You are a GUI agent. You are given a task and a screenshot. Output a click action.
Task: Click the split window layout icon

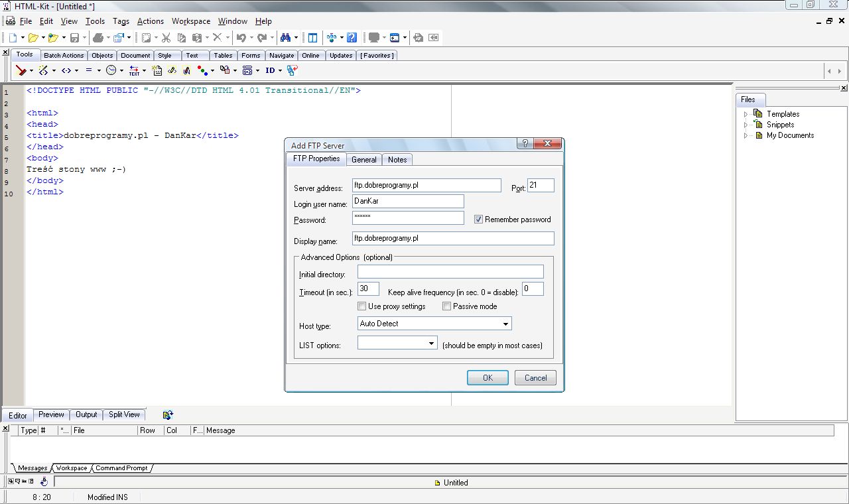[x=312, y=38]
